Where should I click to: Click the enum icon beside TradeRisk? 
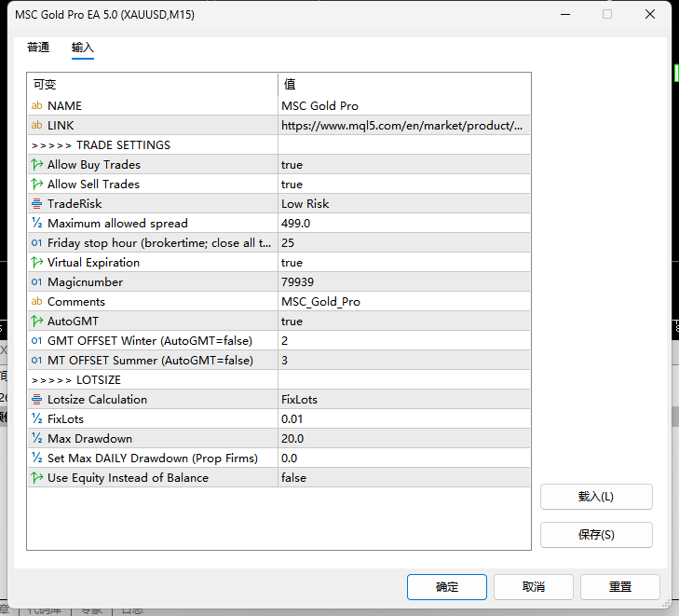[x=37, y=203]
